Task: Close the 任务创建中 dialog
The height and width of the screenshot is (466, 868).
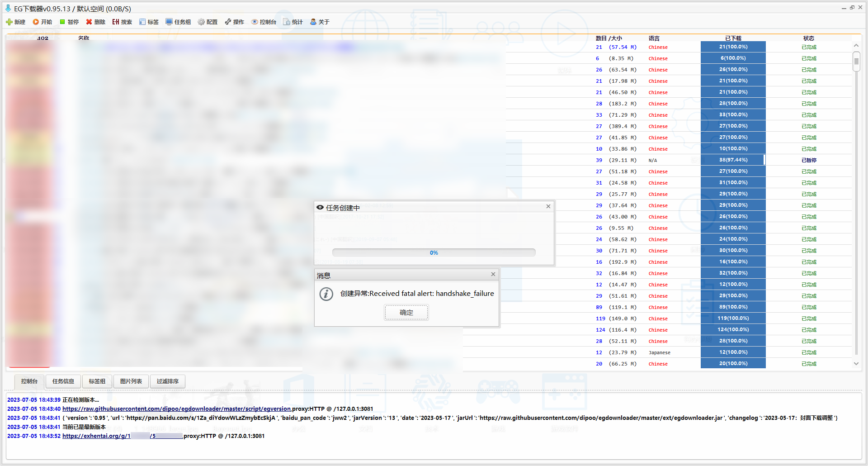Action: tap(548, 206)
